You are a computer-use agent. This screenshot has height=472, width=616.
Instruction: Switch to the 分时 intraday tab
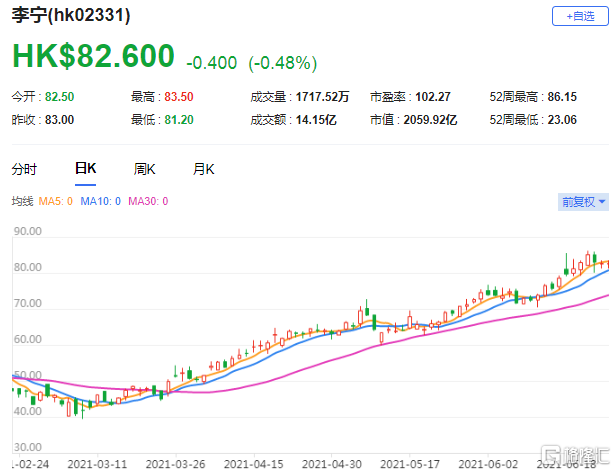24,169
